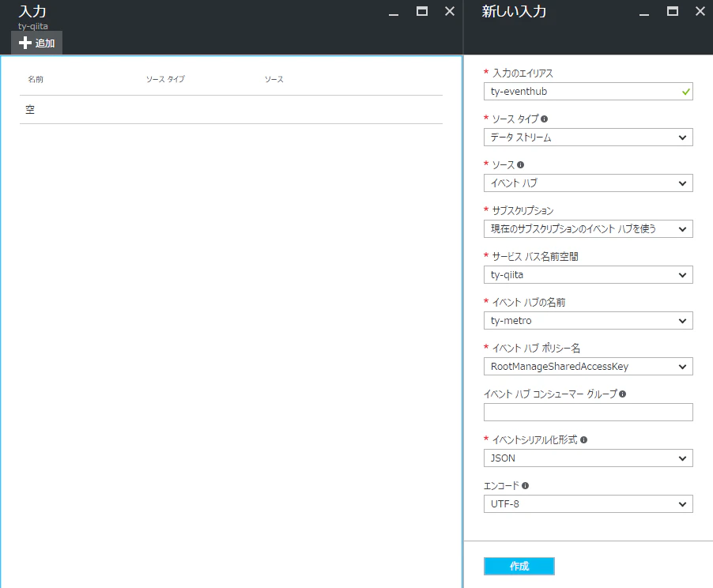The height and width of the screenshot is (588, 713).
Task: Click the 入力のエイリアス text field
Action: (x=588, y=92)
